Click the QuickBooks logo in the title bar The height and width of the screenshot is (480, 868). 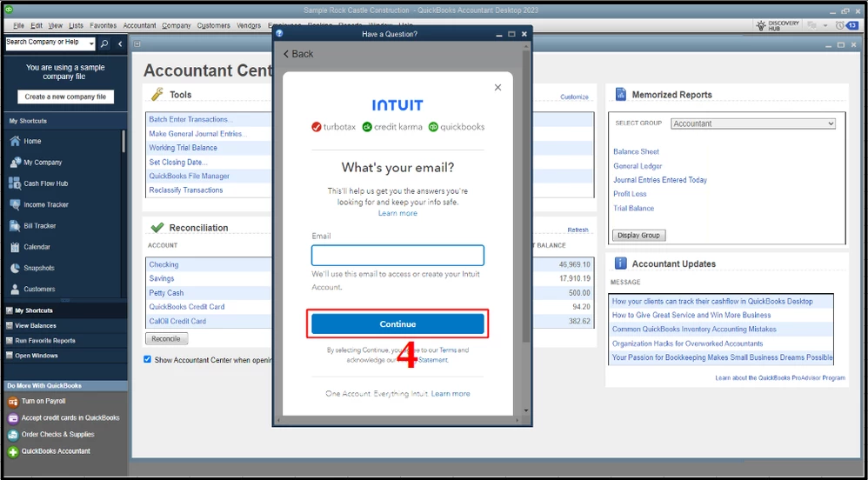9,10
